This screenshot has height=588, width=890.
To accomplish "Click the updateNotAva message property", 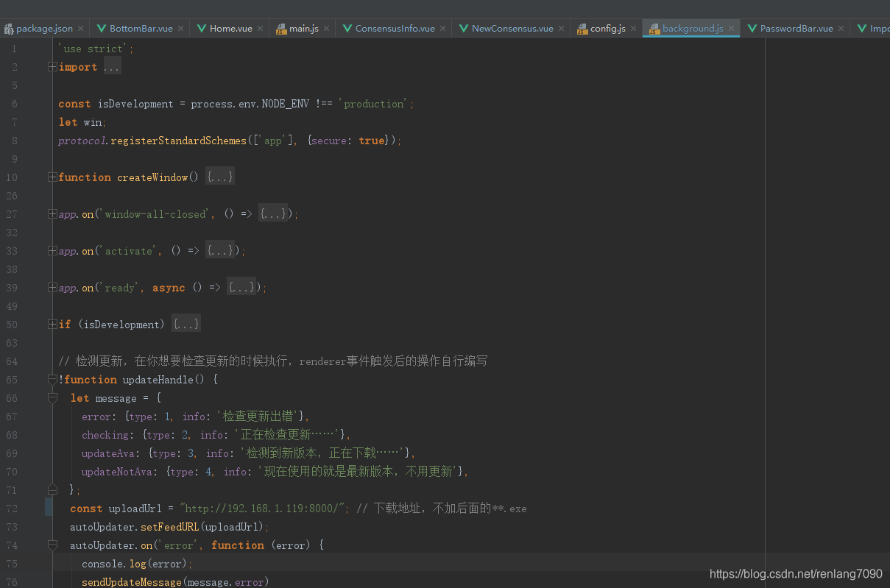I will pyautogui.click(x=275, y=472).
